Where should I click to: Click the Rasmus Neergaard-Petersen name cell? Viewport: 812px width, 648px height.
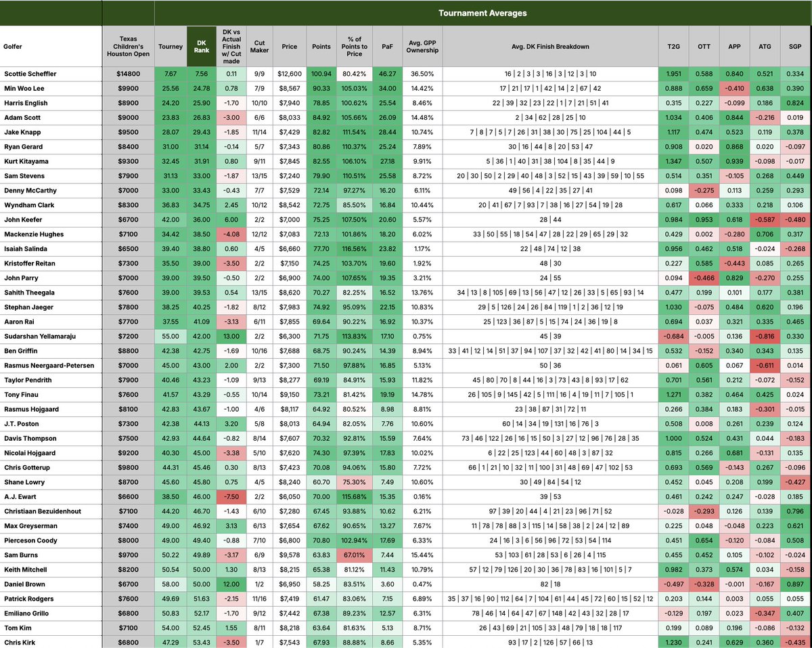(x=51, y=365)
